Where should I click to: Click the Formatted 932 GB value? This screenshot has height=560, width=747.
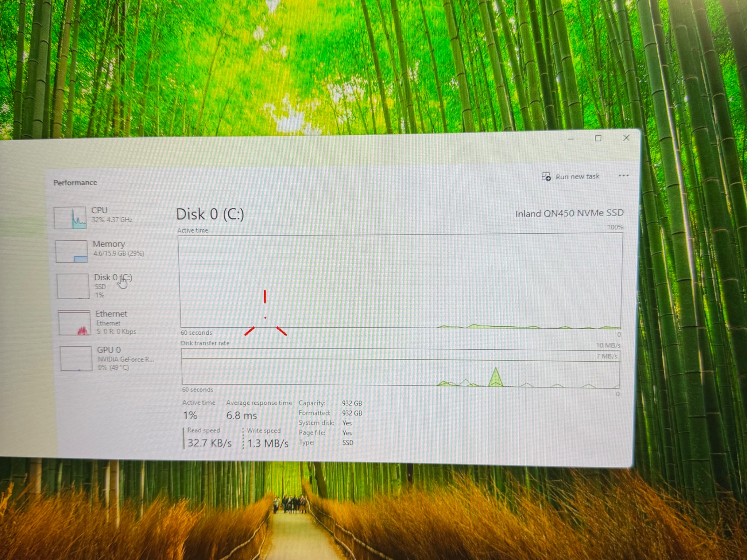click(352, 413)
